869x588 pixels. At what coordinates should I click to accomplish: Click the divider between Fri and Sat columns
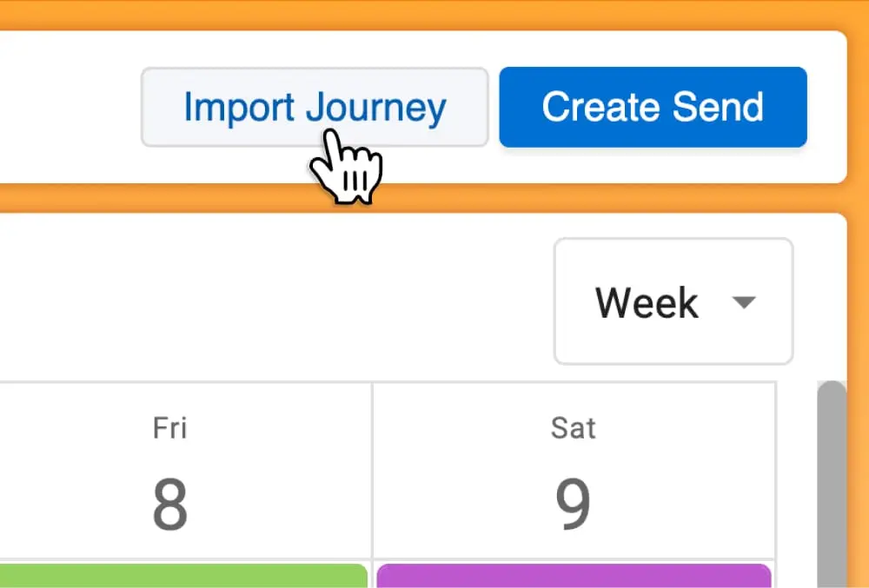click(x=373, y=471)
